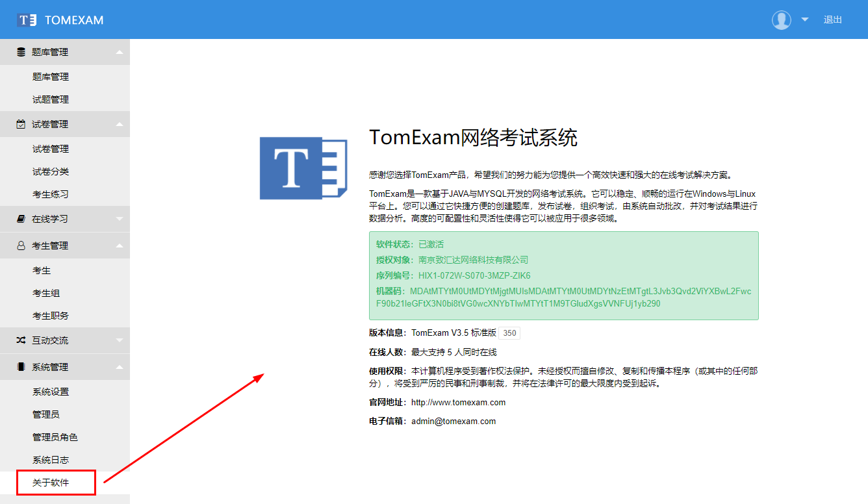
Task: Click the server icon beside 系统管理
Action: pos(21,367)
